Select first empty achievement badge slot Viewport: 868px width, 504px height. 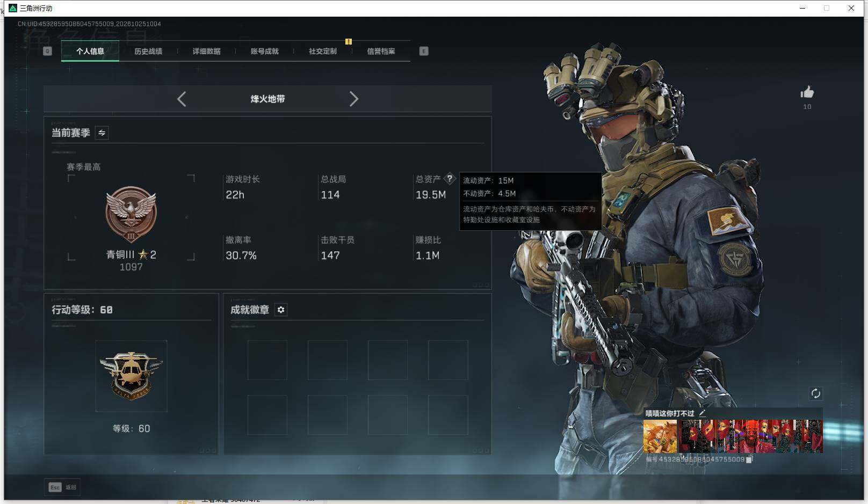267,360
